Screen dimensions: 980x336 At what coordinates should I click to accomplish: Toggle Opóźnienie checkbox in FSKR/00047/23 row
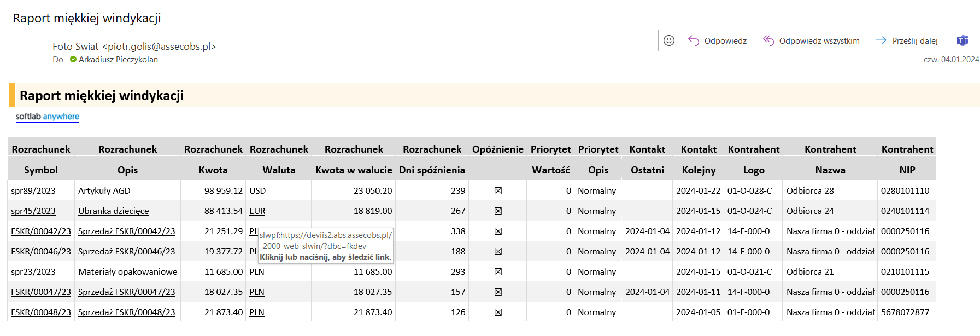coord(498,292)
